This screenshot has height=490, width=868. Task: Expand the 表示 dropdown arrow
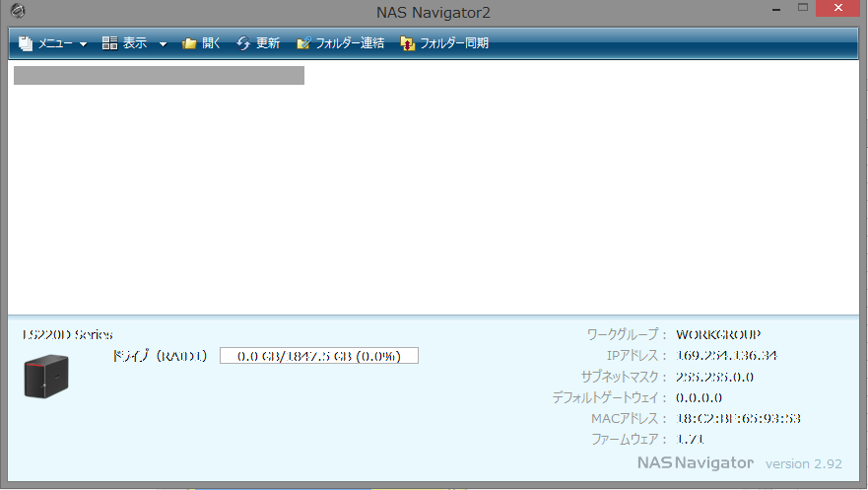pos(163,44)
